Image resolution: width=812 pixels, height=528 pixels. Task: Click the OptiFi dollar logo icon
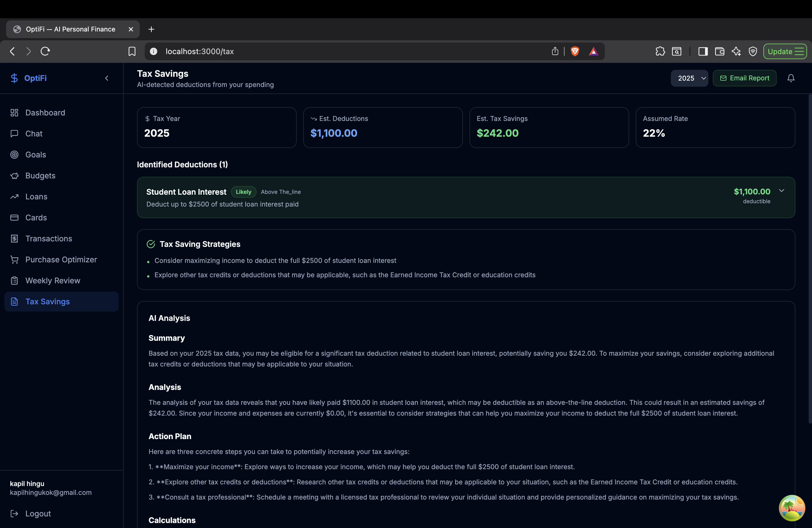[14, 78]
